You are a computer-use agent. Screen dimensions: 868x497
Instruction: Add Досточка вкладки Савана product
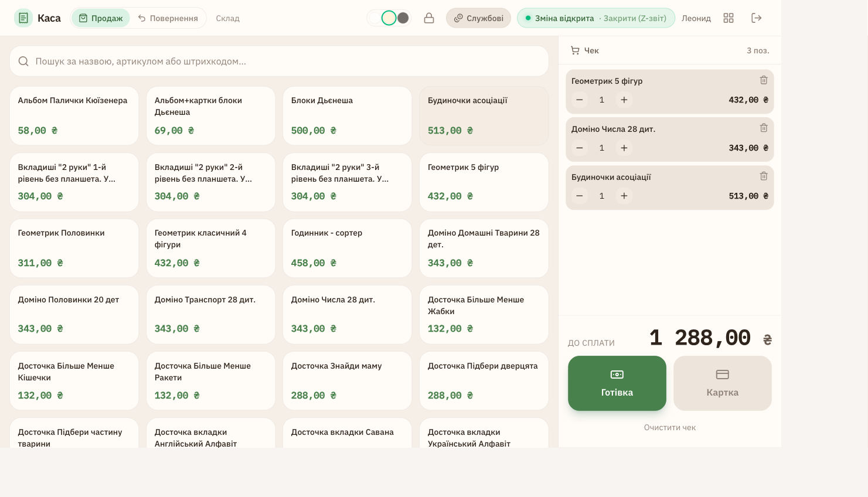coord(348,433)
